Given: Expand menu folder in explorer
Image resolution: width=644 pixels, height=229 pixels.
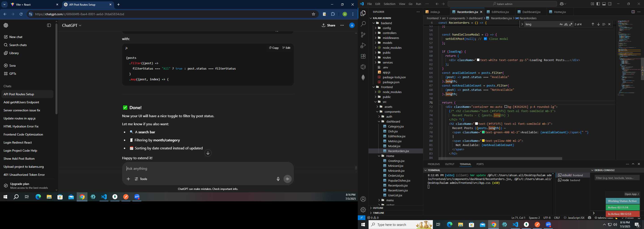Looking at the screenshot, I should click(390, 200).
